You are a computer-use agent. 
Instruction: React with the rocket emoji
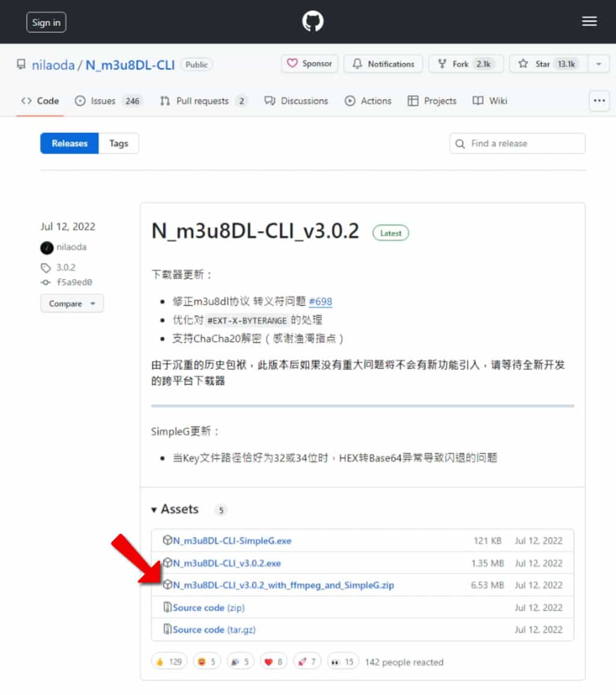[307, 662]
